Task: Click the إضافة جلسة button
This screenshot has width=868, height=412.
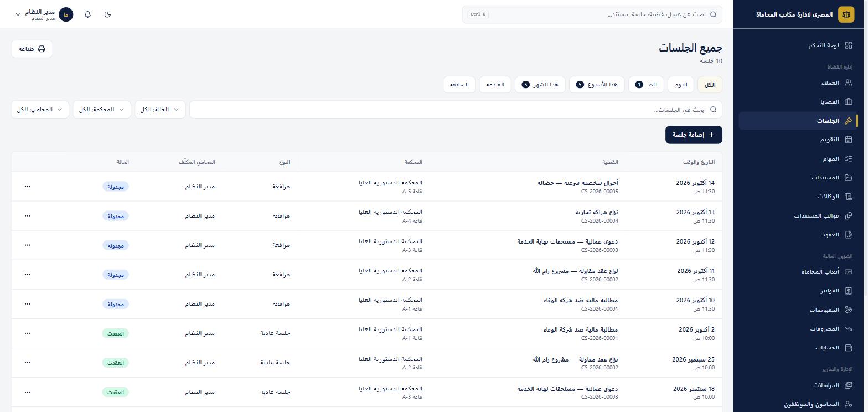Action: [x=694, y=135]
